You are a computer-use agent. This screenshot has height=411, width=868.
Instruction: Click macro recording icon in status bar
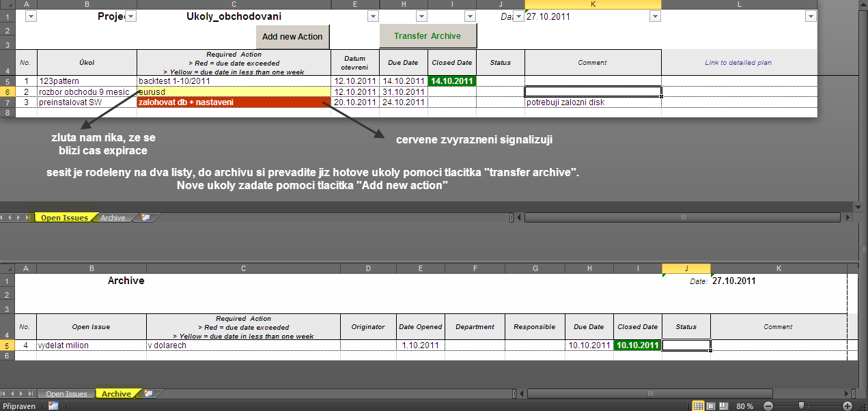tap(53, 406)
